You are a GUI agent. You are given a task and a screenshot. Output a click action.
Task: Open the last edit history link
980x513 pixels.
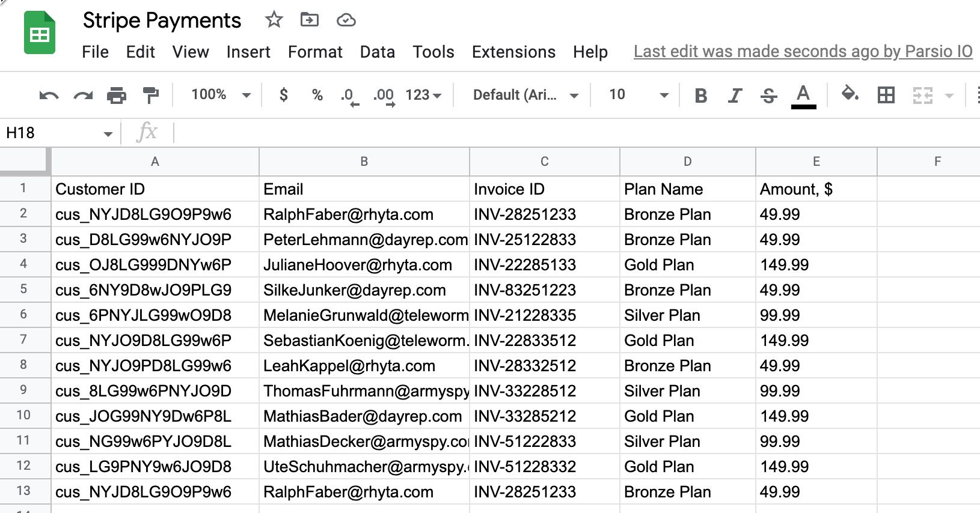point(803,52)
